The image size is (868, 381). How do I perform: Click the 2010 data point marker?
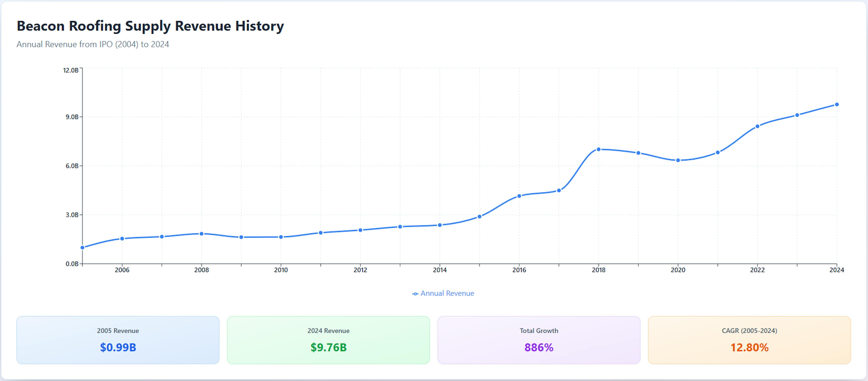281,237
